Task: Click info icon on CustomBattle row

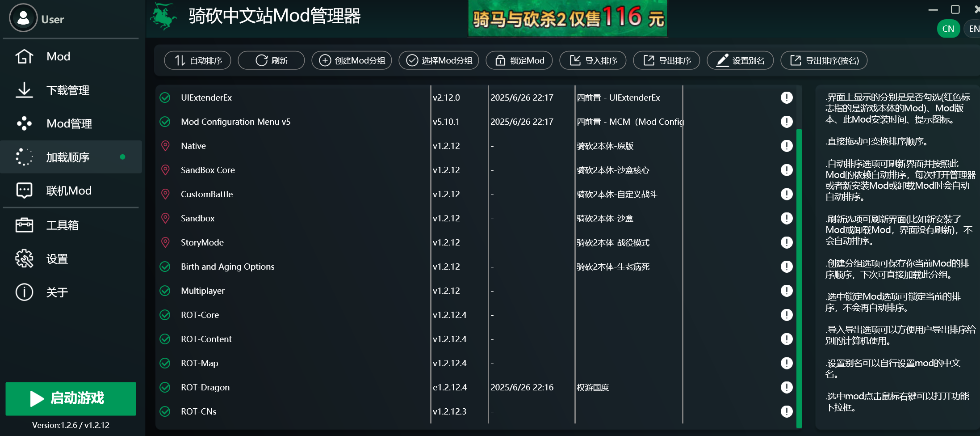Action: click(787, 194)
